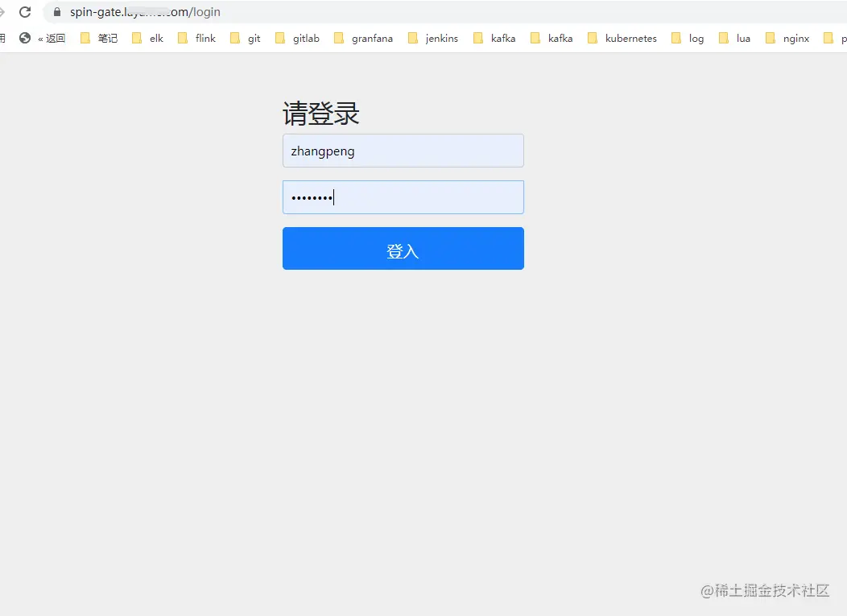847x616 pixels.
Task: Open the granfana bookmark folder
Action: [x=363, y=38]
